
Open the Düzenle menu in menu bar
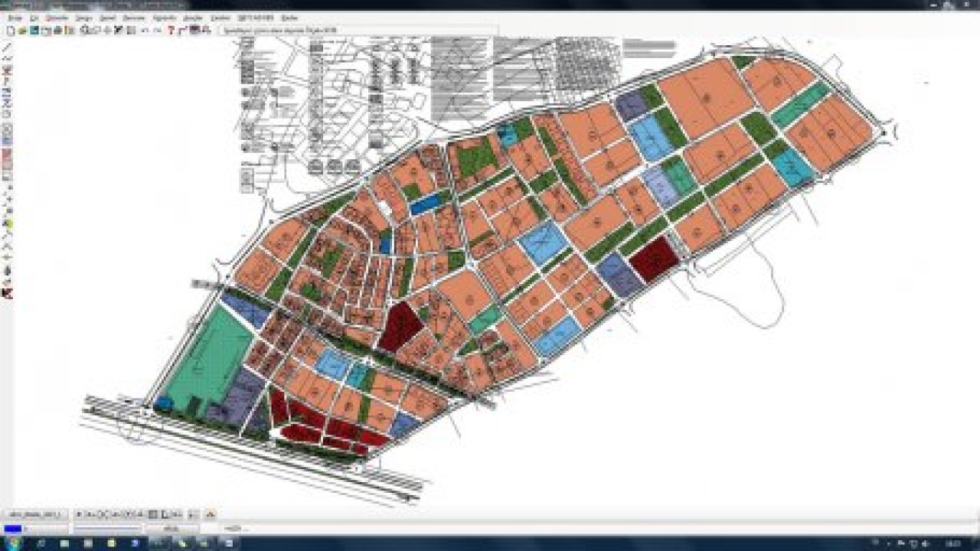tap(57, 18)
